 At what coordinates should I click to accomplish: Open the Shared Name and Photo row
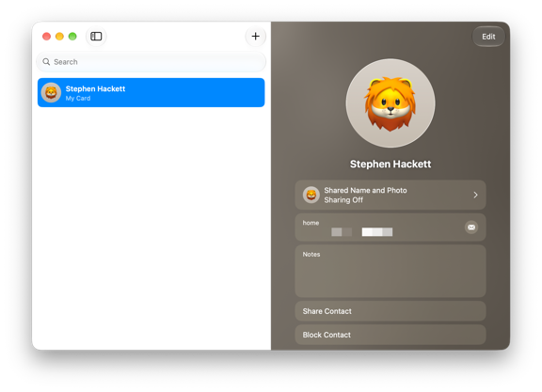tap(391, 196)
